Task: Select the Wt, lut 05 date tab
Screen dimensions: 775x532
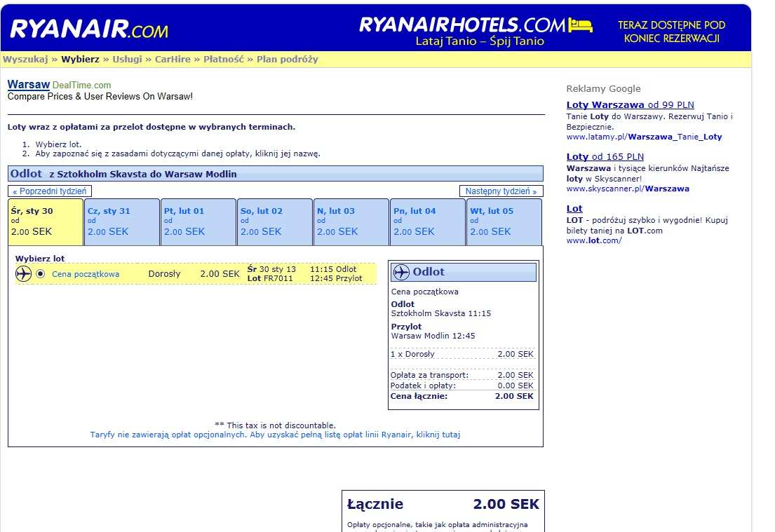Action: point(504,221)
